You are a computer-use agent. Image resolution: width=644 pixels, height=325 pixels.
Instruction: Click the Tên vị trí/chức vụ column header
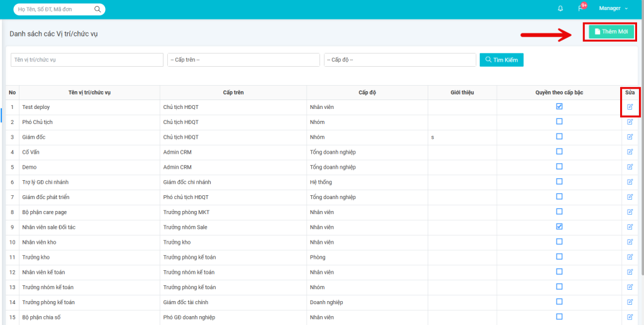tap(89, 93)
